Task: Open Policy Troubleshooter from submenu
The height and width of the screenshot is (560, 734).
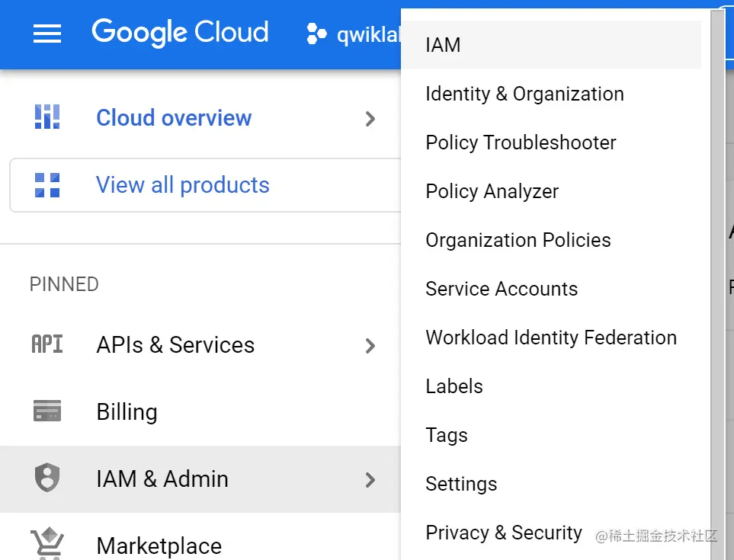Action: pos(521,142)
